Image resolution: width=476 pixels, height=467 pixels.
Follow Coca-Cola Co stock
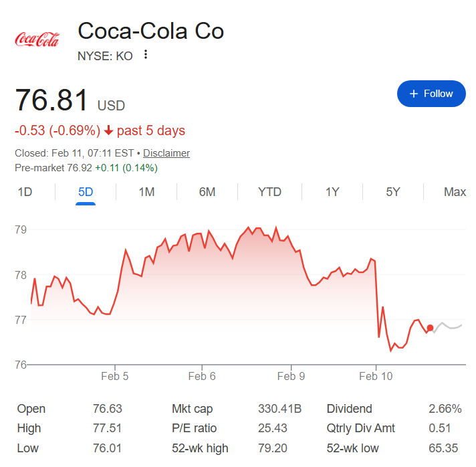(431, 94)
